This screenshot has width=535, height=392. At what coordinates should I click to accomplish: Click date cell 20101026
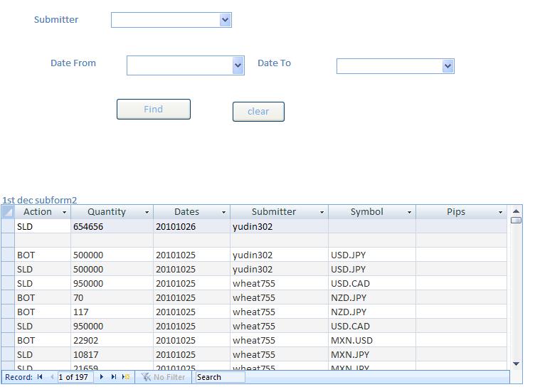[191, 226]
